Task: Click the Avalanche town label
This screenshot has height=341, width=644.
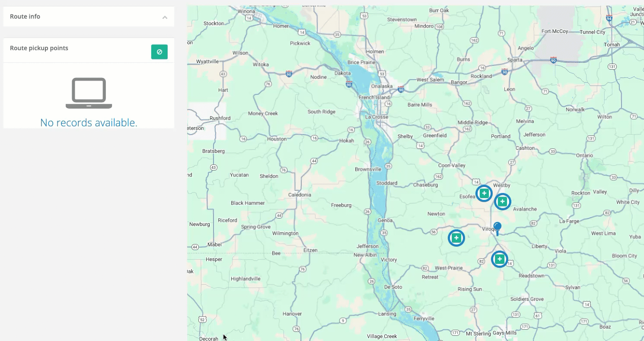Action: click(525, 209)
